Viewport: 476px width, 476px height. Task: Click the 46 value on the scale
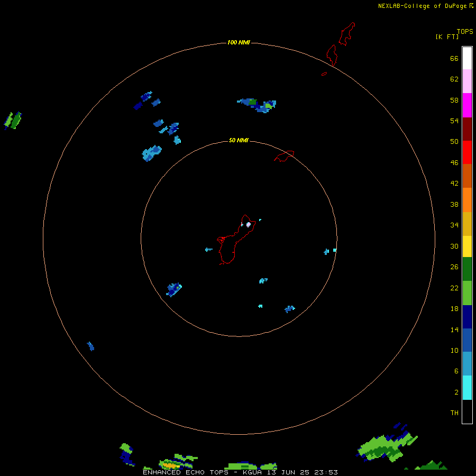pyautogui.click(x=454, y=163)
